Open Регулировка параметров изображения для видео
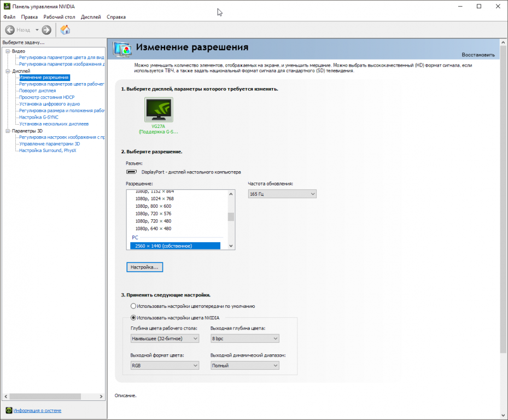 point(62,64)
